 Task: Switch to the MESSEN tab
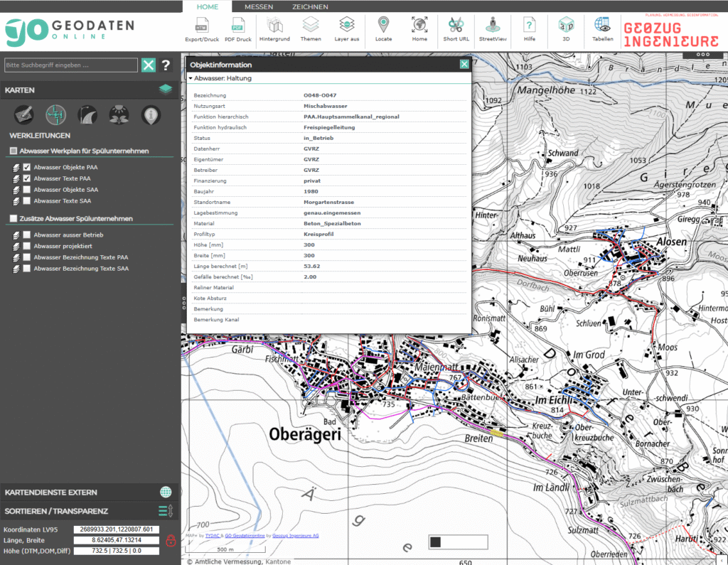tap(258, 7)
